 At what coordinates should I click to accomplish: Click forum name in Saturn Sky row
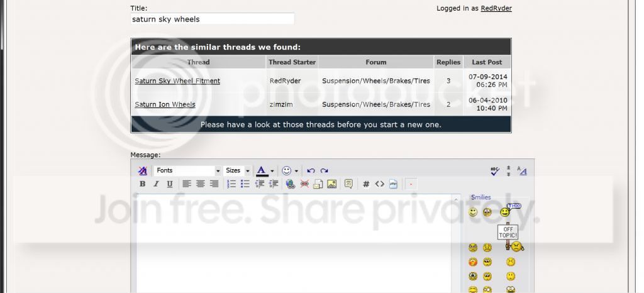376,81
